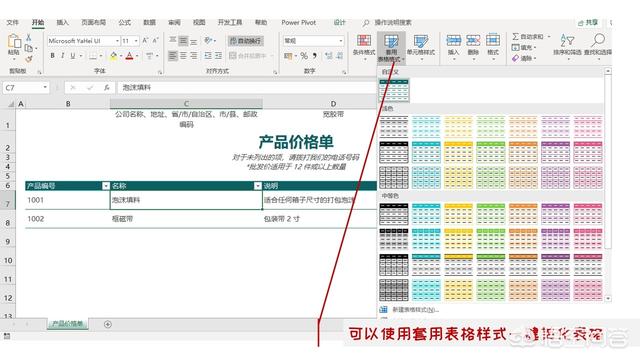Toggle Bold formatting
Image resolution: width=640 pixels, height=360 pixels.
(x=52, y=56)
